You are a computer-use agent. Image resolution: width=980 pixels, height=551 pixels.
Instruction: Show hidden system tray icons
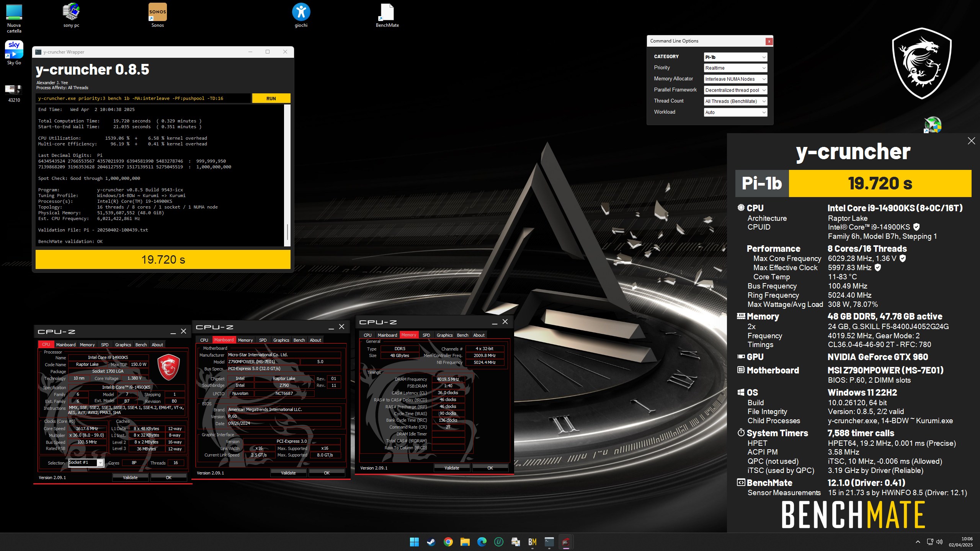918,542
